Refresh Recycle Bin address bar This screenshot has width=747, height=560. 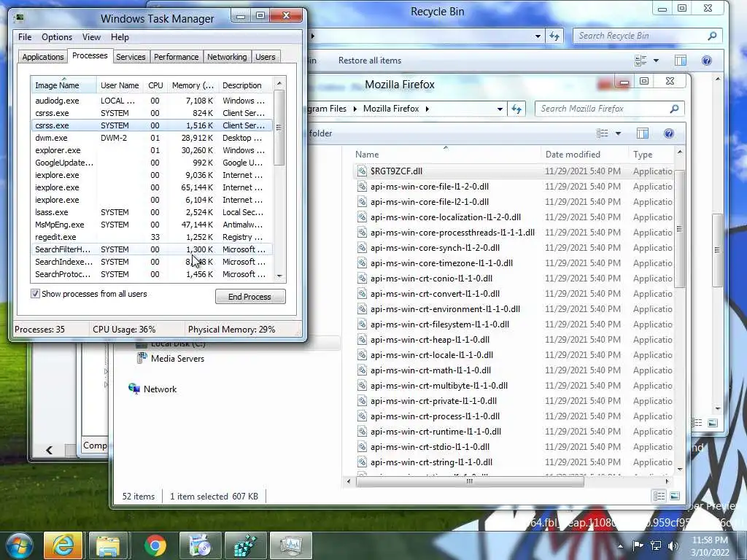(x=554, y=36)
